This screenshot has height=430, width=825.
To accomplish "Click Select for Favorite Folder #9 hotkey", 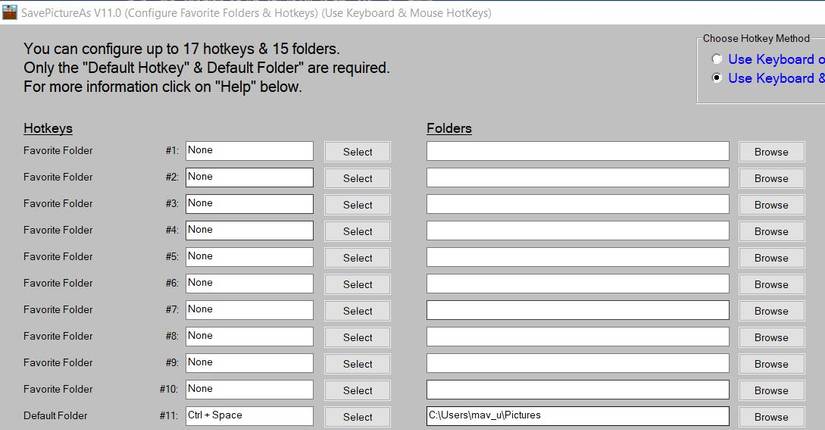I will [x=357, y=364].
